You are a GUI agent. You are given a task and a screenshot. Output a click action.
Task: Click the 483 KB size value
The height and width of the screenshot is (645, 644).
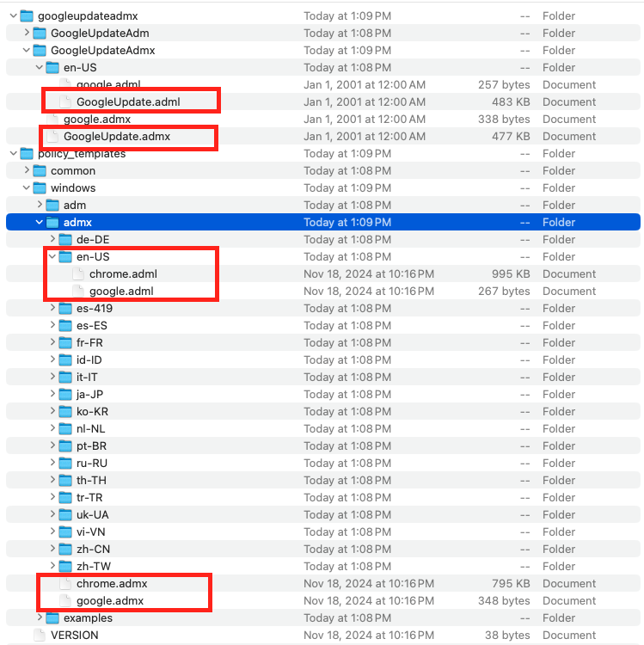point(511,102)
